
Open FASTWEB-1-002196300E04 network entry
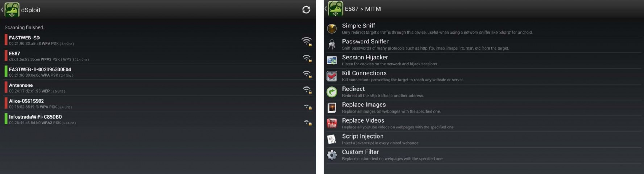coord(158,72)
